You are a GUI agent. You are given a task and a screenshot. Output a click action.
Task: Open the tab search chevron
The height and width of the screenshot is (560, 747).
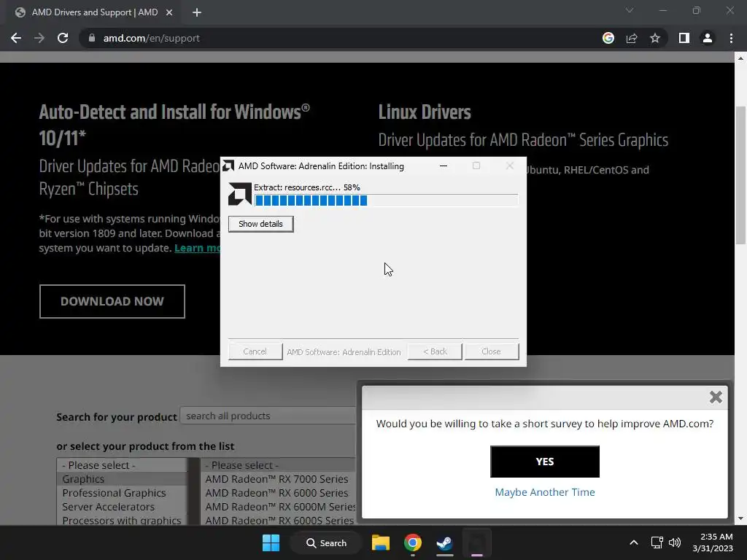[630, 10]
